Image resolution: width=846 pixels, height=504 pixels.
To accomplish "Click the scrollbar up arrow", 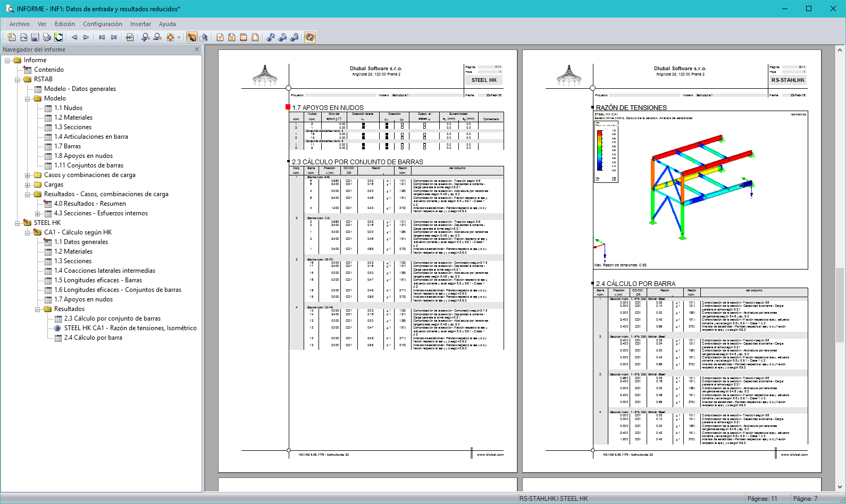I will pyautogui.click(x=840, y=50).
